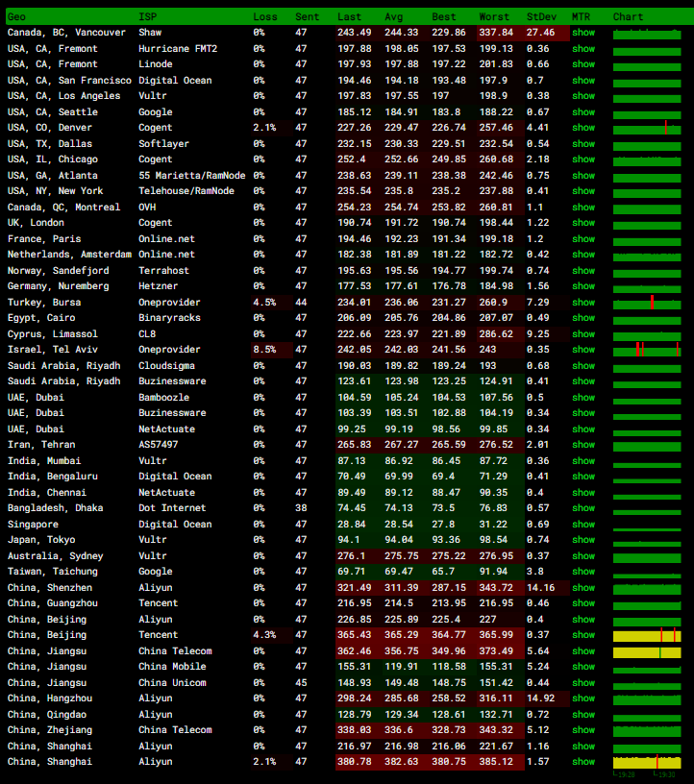Select Dot Internet ISP cell

pyautogui.click(x=172, y=508)
